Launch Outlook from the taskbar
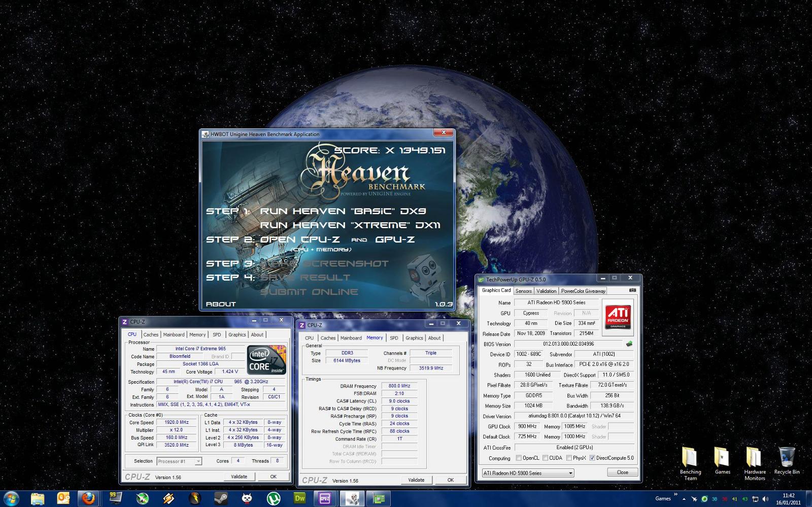 (63, 498)
